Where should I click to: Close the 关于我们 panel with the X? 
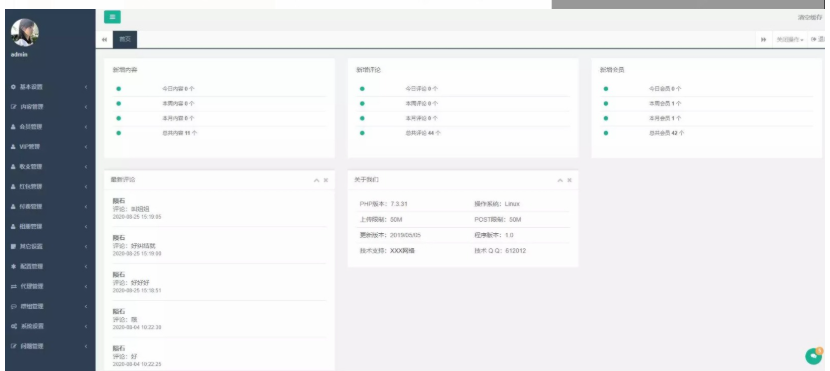point(570,180)
